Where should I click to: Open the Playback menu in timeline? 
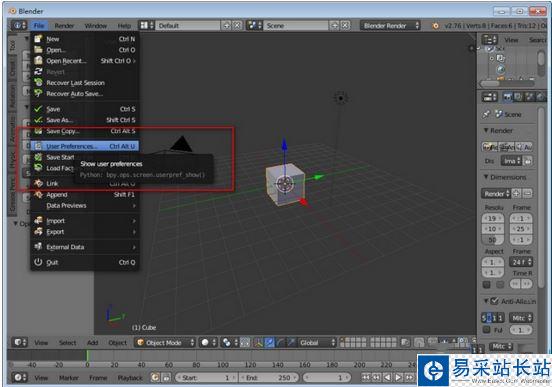[x=130, y=377]
